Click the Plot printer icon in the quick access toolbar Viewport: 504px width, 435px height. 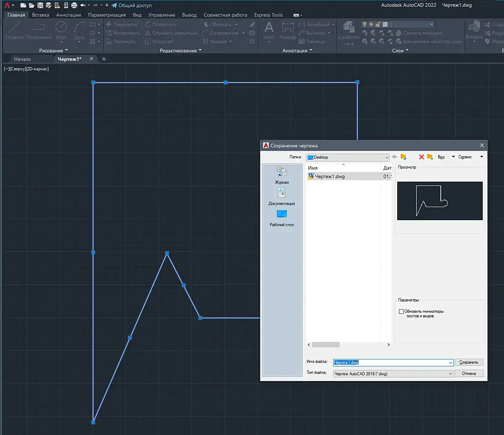pos(74,6)
